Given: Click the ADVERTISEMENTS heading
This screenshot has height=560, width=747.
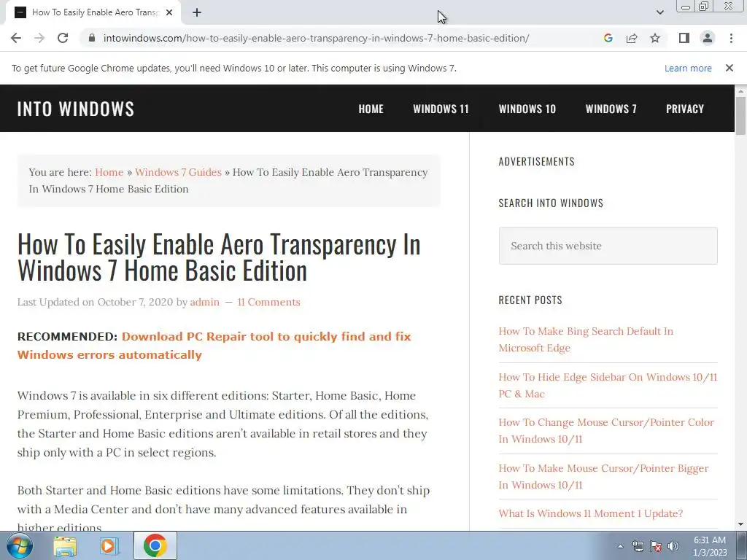Looking at the screenshot, I should tap(536, 161).
